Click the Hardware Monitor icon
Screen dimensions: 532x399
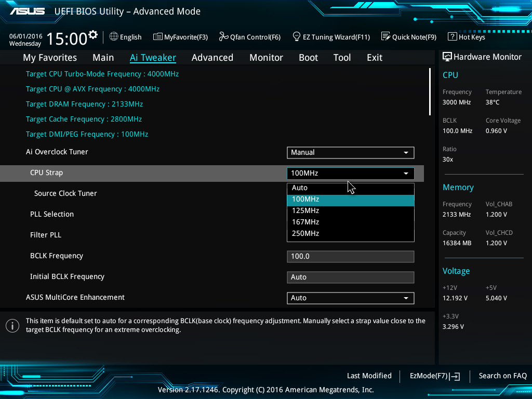tap(447, 57)
